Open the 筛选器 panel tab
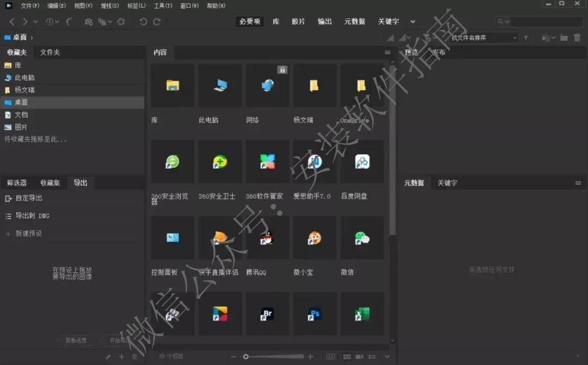The width and height of the screenshot is (588, 365). coord(17,183)
